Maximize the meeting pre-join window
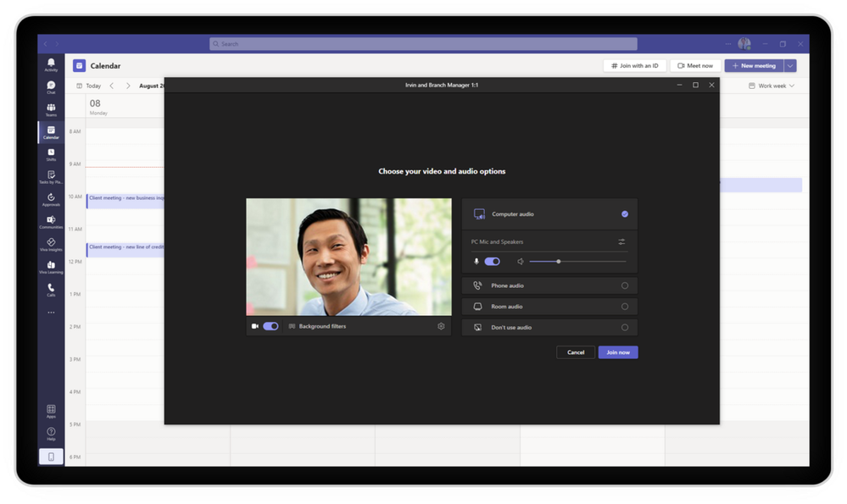 695,85
